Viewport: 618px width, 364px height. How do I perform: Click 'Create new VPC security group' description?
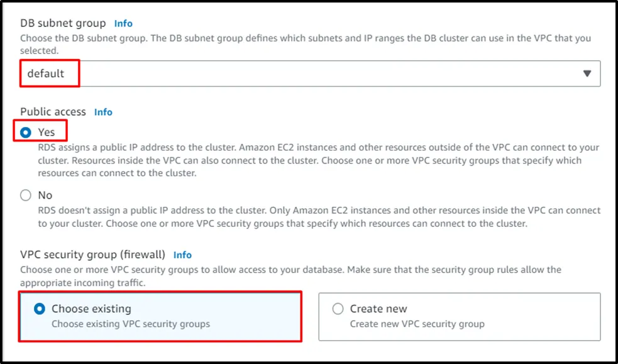pyautogui.click(x=417, y=324)
